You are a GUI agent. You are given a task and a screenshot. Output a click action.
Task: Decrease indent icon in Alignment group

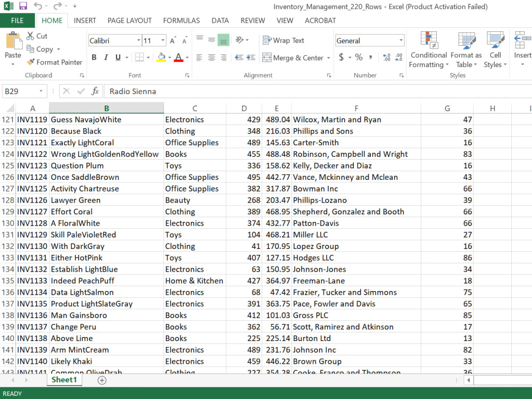(239, 57)
